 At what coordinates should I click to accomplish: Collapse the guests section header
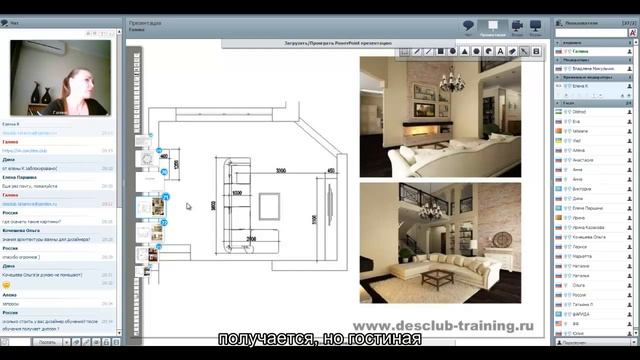click(x=594, y=103)
